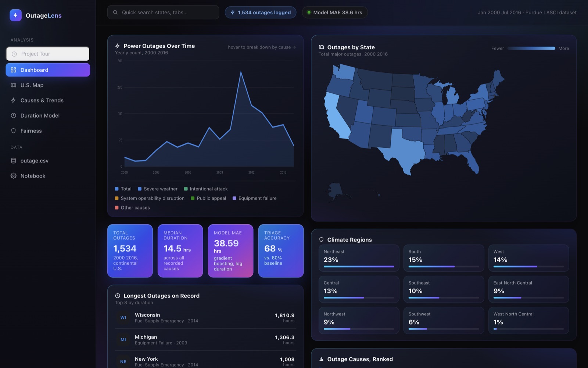Click the shield icon beside Climate Regions
This screenshot has height=368, width=588.
point(322,240)
